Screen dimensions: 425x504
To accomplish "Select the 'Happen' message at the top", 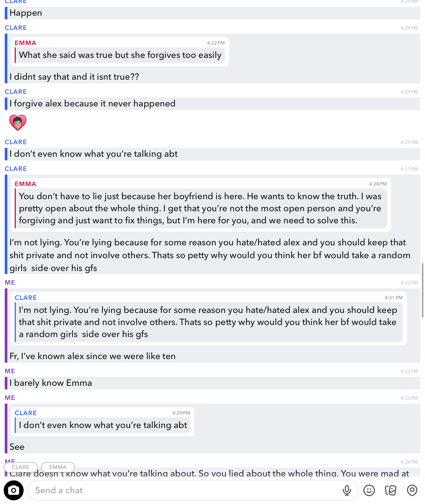I will [212, 13].
